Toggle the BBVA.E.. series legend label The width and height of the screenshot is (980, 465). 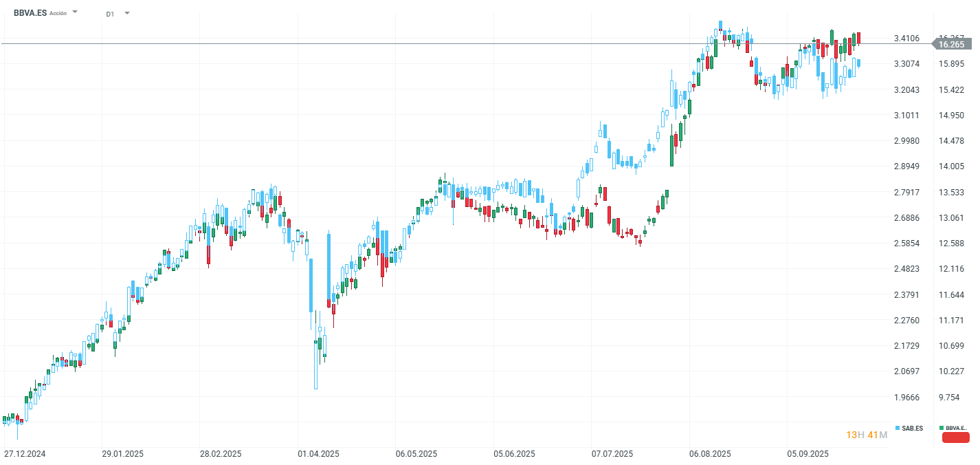tap(957, 428)
